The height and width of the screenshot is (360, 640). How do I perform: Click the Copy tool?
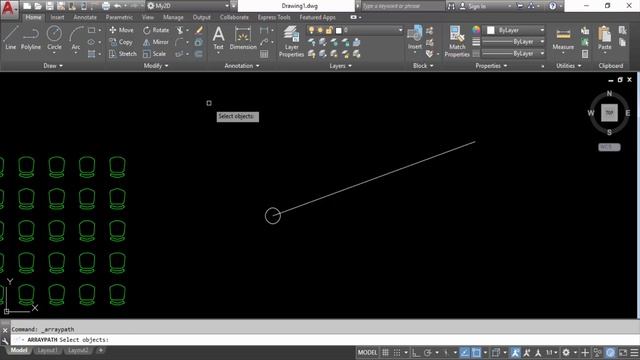point(121,42)
